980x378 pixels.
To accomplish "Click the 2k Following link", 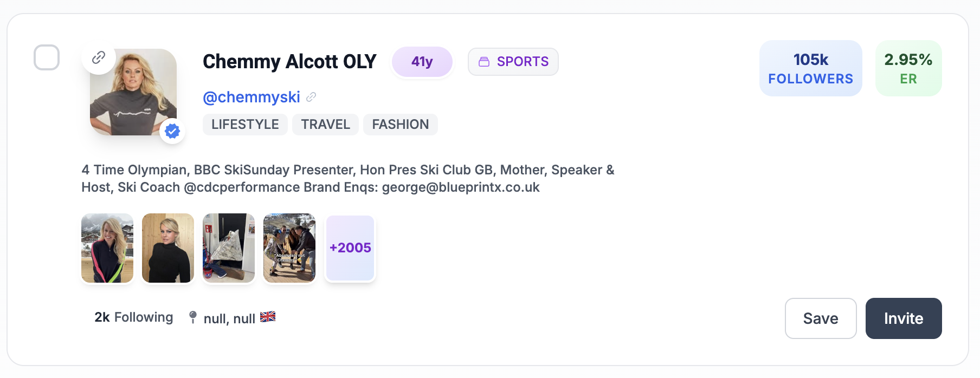I will point(133,317).
